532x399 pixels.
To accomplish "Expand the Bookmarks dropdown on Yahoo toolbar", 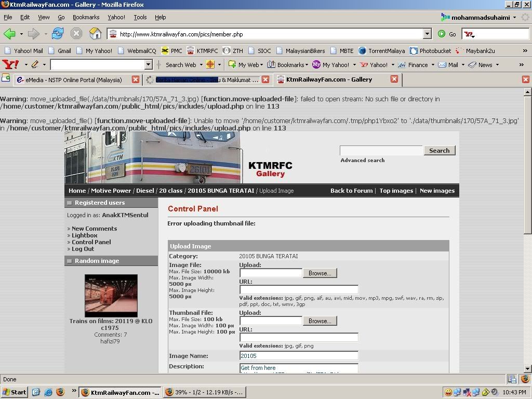I will 307,65.
